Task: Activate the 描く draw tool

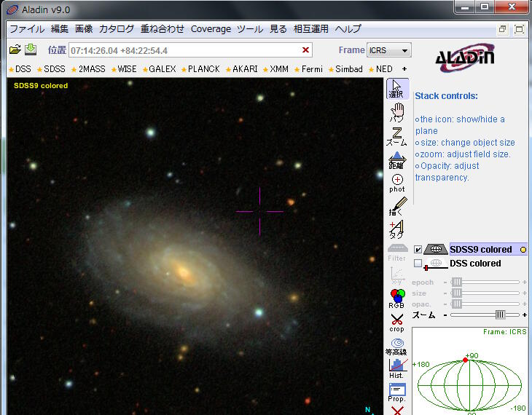Action: click(398, 206)
